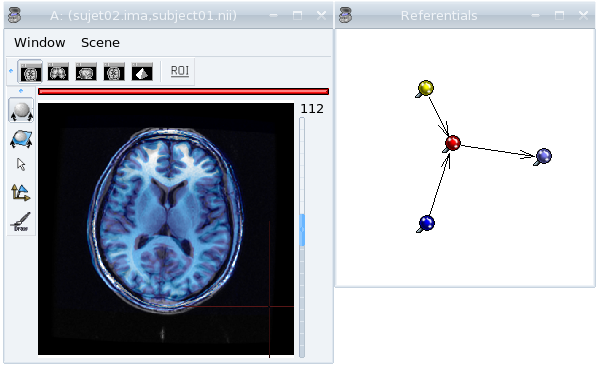Screen dimensions: 597x367
Task: Switch to the 3D view icon
Action: click(142, 71)
